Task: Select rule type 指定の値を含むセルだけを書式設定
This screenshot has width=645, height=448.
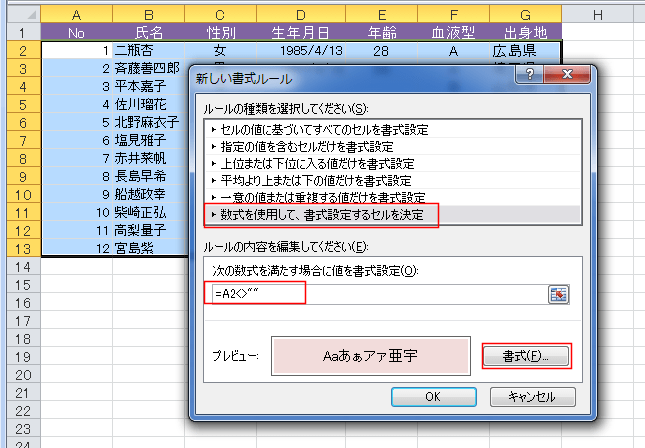Action: 393,146
